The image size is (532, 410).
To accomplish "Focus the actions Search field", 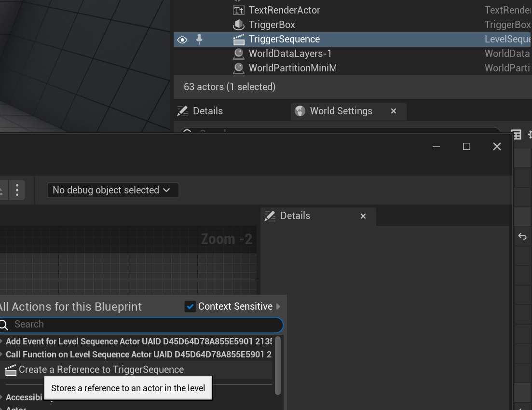I will pos(141,325).
